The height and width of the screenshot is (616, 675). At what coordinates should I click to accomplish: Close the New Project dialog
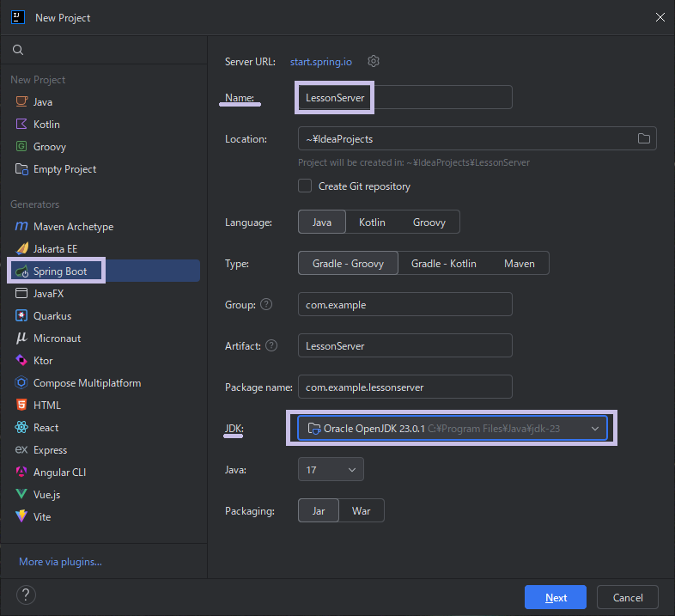pos(660,17)
